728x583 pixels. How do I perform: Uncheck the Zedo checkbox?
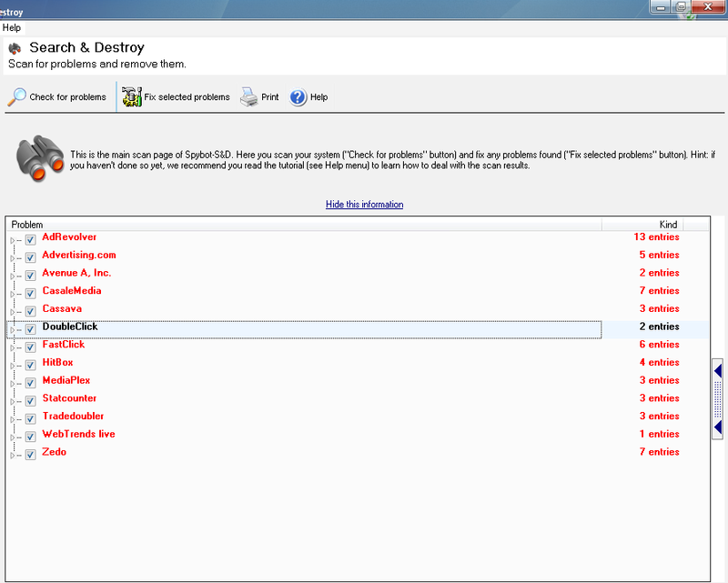click(x=30, y=455)
